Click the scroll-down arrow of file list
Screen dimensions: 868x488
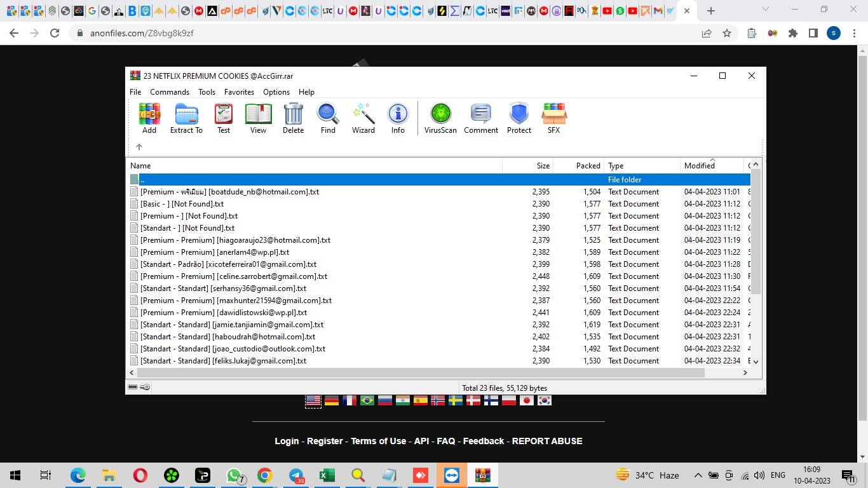click(756, 362)
